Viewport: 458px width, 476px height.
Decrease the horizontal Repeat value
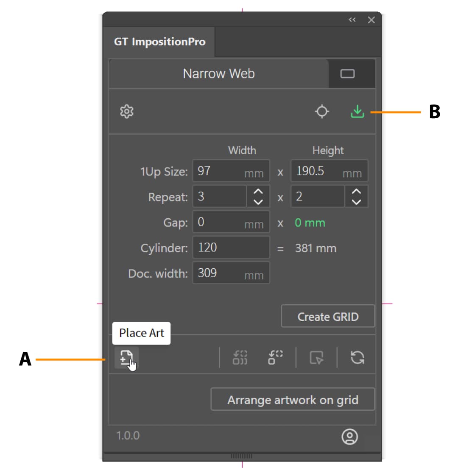[258, 201]
